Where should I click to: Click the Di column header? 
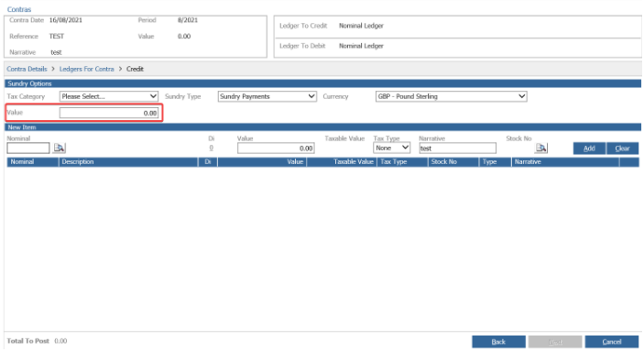pyautogui.click(x=208, y=162)
